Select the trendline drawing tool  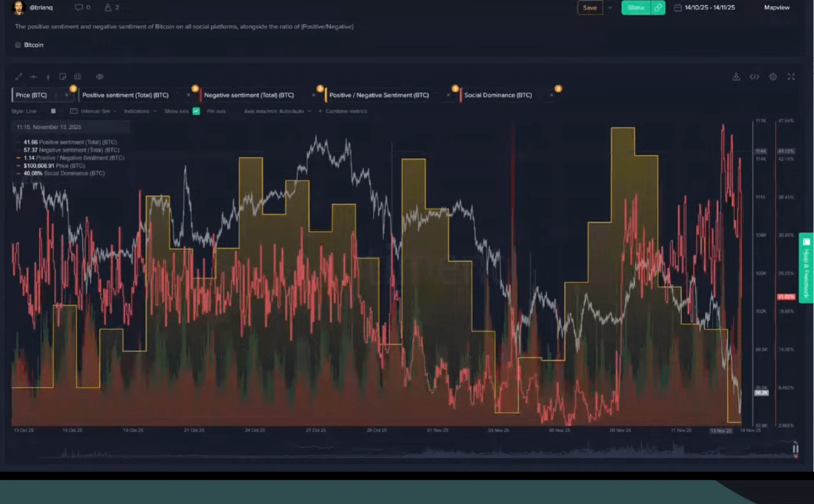coord(19,77)
